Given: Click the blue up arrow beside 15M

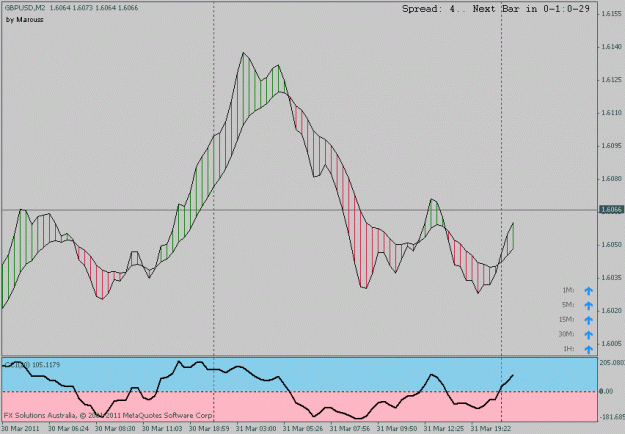Looking at the screenshot, I should pyautogui.click(x=588, y=320).
